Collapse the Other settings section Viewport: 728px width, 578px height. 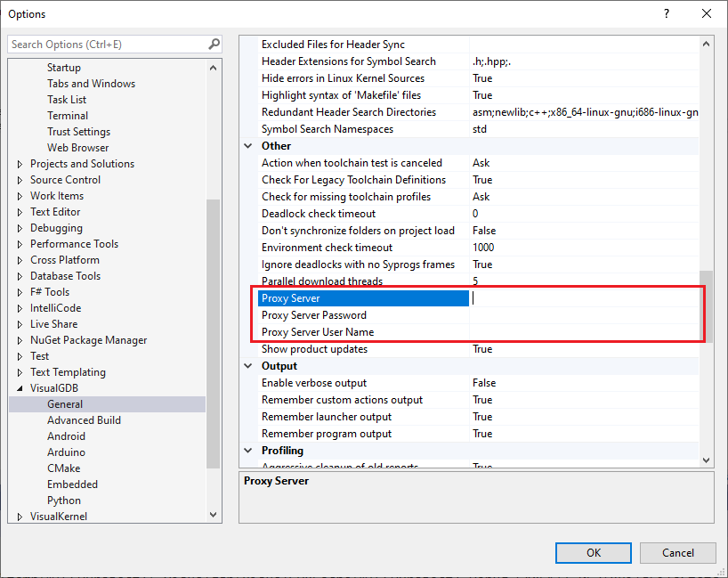coord(247,145)
